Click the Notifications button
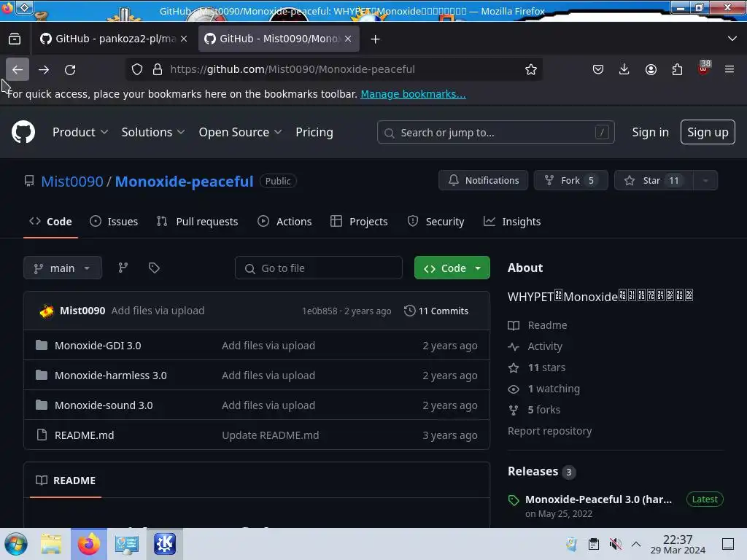747x560 pixels. coord(483,181)
